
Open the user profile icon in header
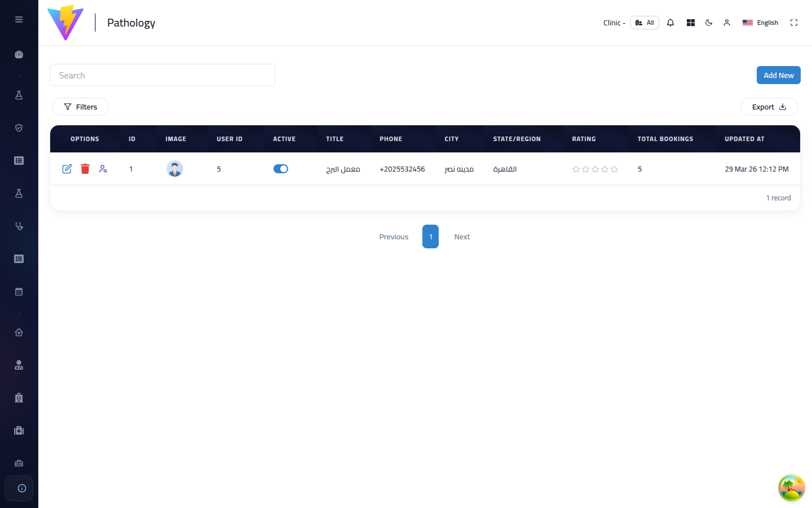click(x=727, y=23)
